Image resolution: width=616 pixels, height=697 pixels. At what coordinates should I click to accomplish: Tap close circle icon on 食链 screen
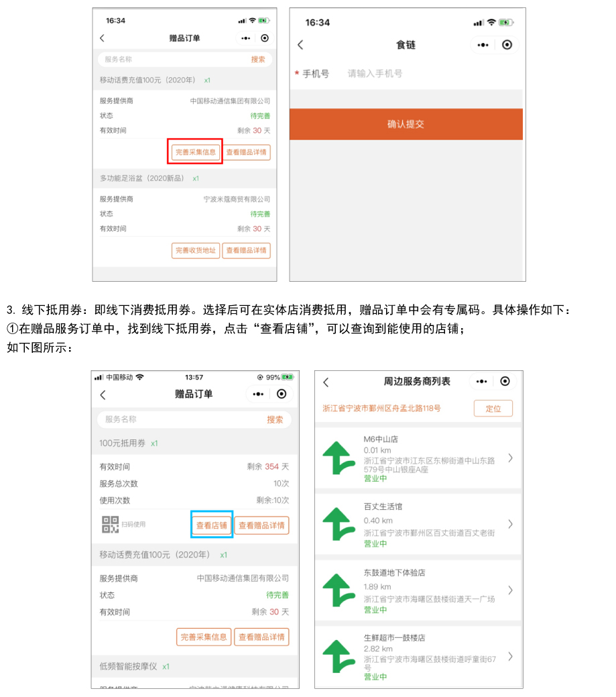point(507,45)
